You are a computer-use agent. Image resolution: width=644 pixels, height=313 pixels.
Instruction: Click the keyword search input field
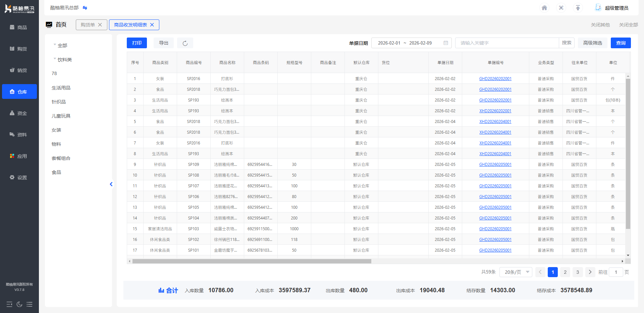(x=506, y=43)
